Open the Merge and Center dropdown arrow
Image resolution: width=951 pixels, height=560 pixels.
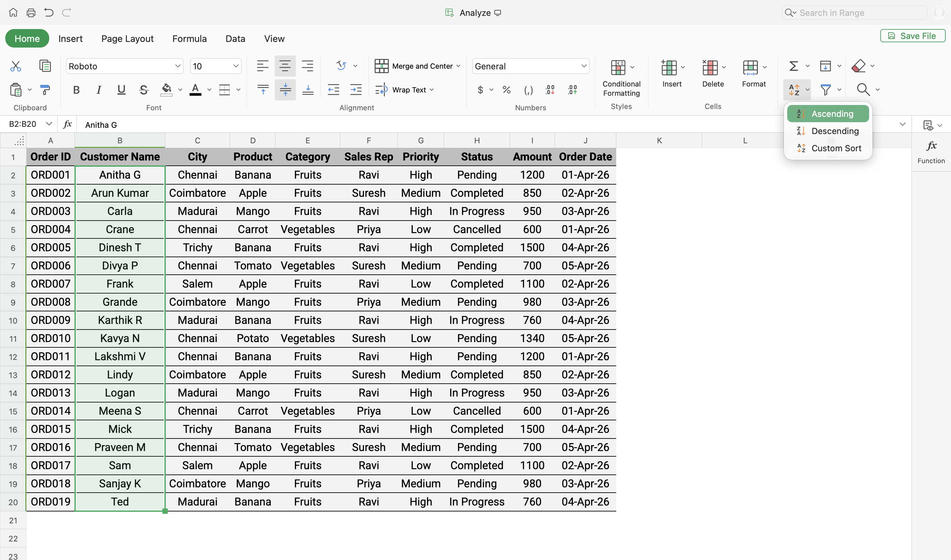tap(459, 66)
